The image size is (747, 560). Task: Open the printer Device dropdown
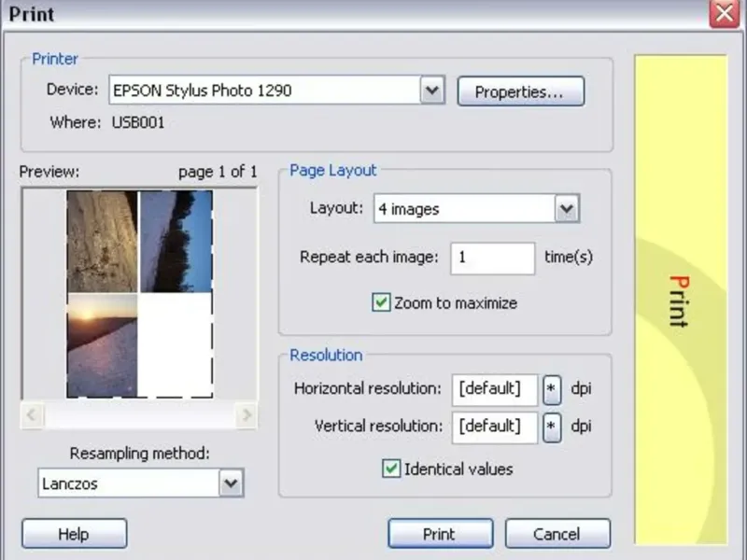click(x=432, y=90)
